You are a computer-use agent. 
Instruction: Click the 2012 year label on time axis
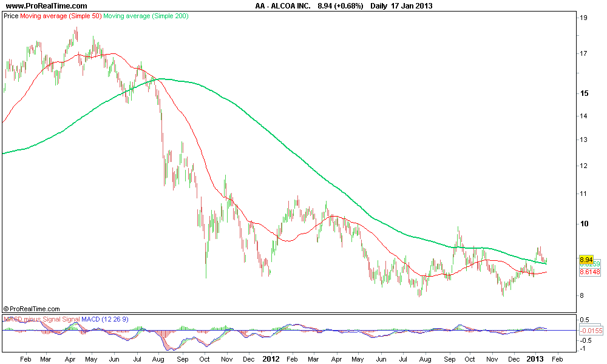[x=271, y=359]
